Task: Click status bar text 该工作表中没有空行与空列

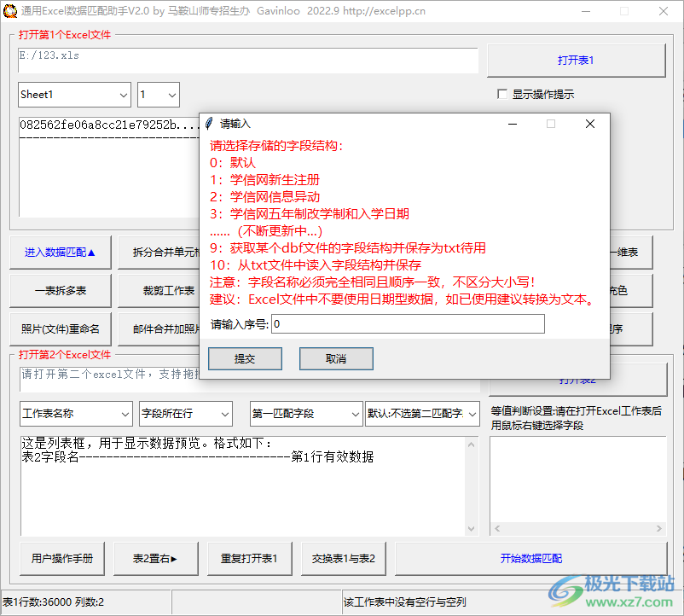Action: 405,602
